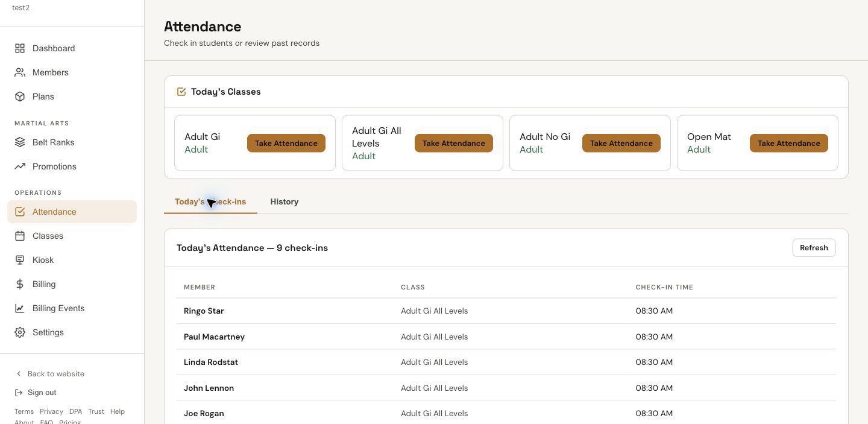Click the CHECK-IN TIME column header
Screen dimensions: 868x424
664,287
